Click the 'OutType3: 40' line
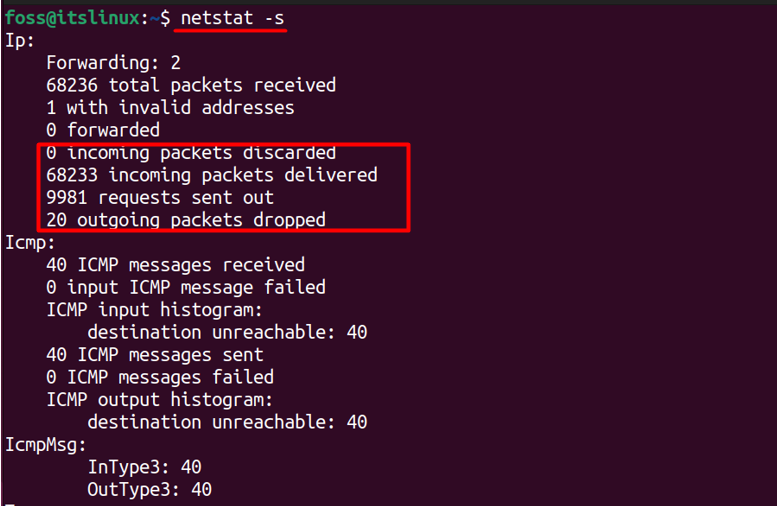This screenshot has width=777, height=506. point(149,489)
